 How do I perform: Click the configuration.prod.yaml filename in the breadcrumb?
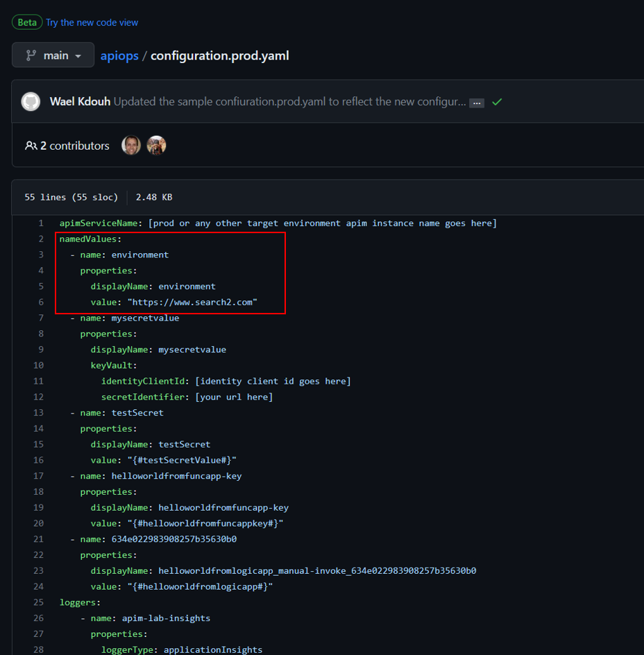pyautogui.click(x=219, y=56)
